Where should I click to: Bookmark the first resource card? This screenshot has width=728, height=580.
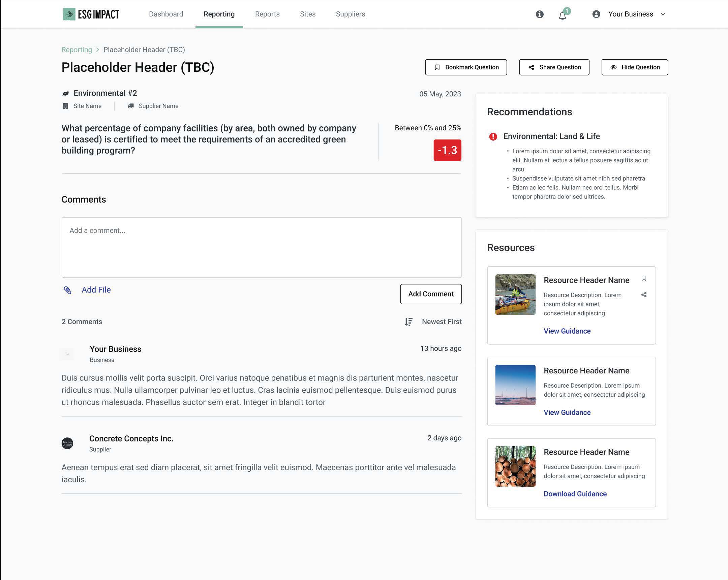coord(644,278)
